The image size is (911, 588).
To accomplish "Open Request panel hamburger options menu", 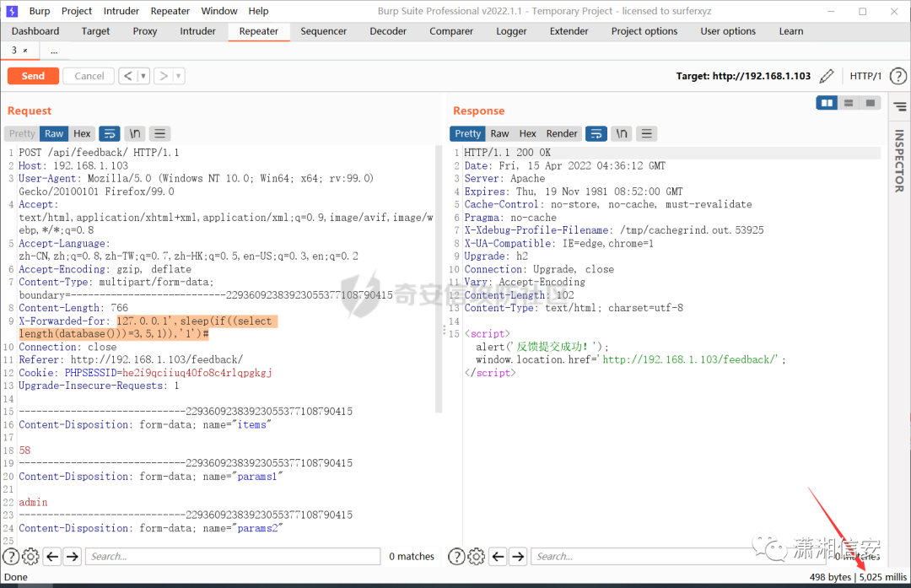I will click(159, 133).
